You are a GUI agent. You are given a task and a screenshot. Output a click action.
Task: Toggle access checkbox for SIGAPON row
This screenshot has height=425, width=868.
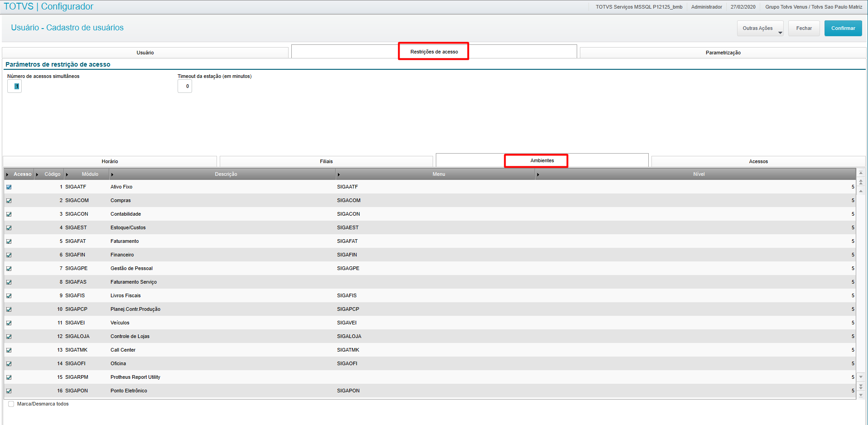click(x=9, y=391)
